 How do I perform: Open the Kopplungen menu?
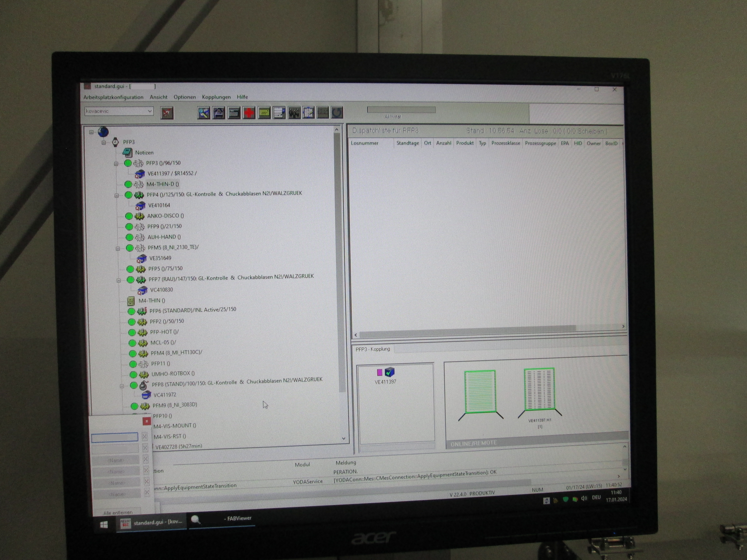[216, 97]
